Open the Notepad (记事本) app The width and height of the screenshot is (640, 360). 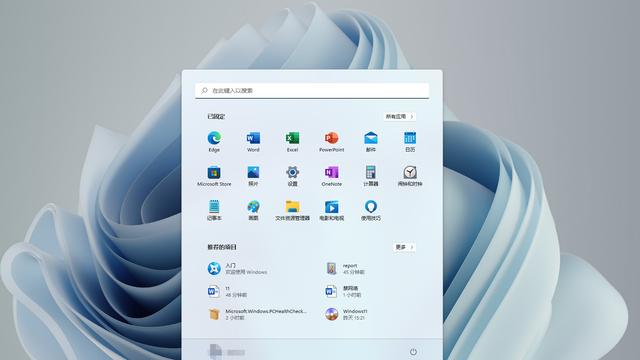coord(214,210)
